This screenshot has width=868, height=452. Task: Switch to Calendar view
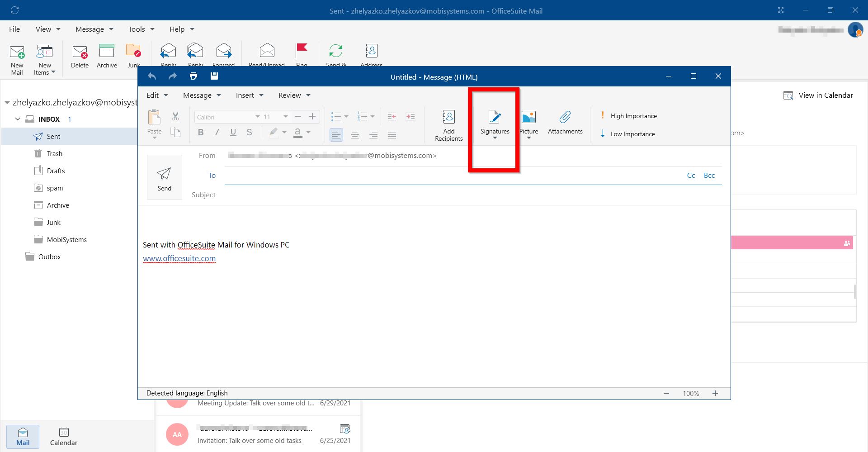64,437
